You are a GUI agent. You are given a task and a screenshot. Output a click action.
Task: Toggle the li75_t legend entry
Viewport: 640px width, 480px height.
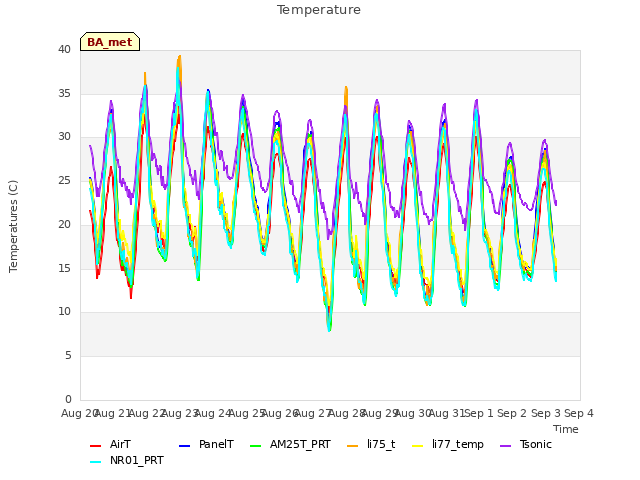click(x=371, y=444)
